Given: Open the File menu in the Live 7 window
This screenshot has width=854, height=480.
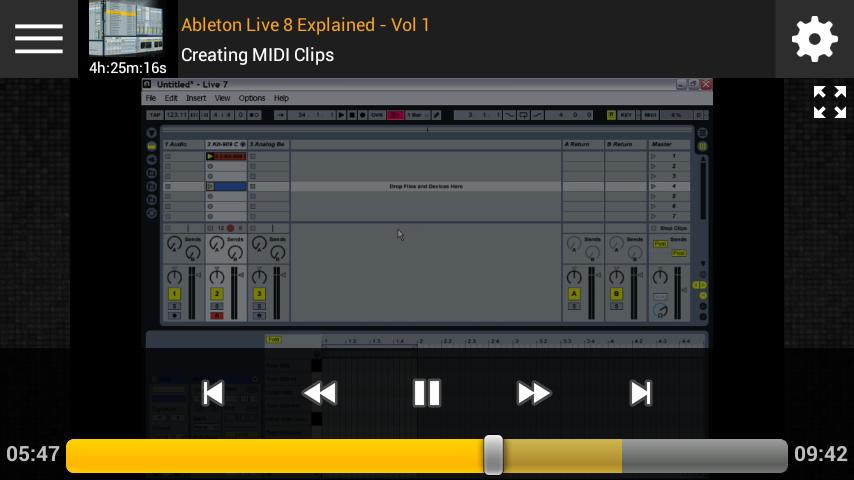Looking at the screenshot, I should coord(151,98).
